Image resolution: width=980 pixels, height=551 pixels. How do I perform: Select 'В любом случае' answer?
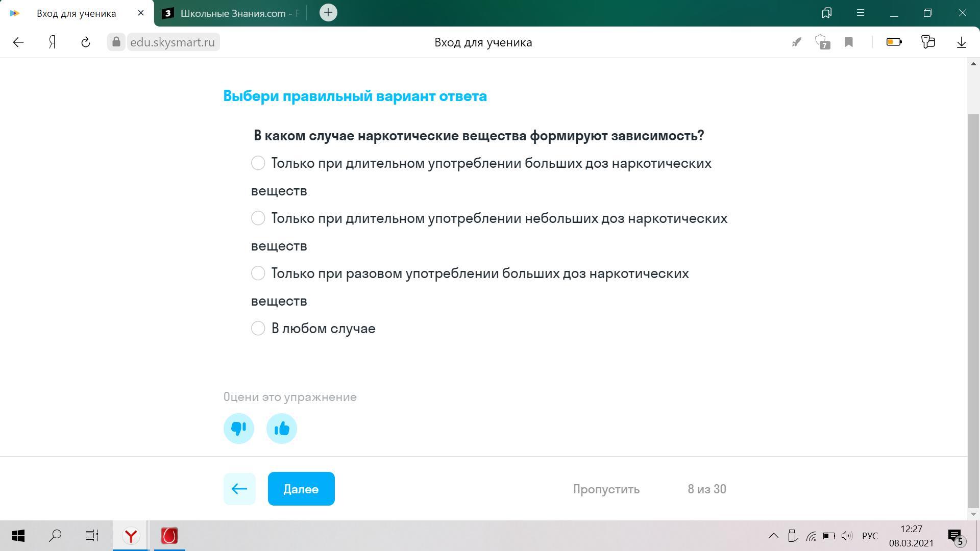click(258, 328)
